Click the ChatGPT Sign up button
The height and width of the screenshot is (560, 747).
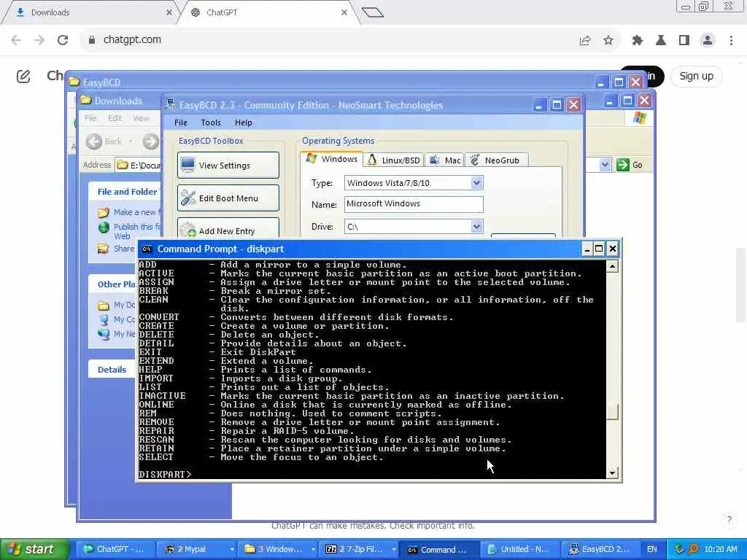pos(696,76)
